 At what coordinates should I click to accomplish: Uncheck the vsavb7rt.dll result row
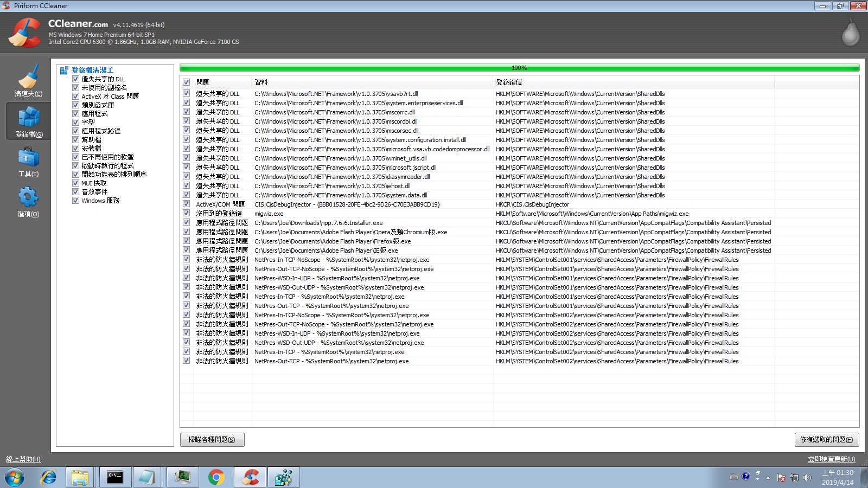187,94
